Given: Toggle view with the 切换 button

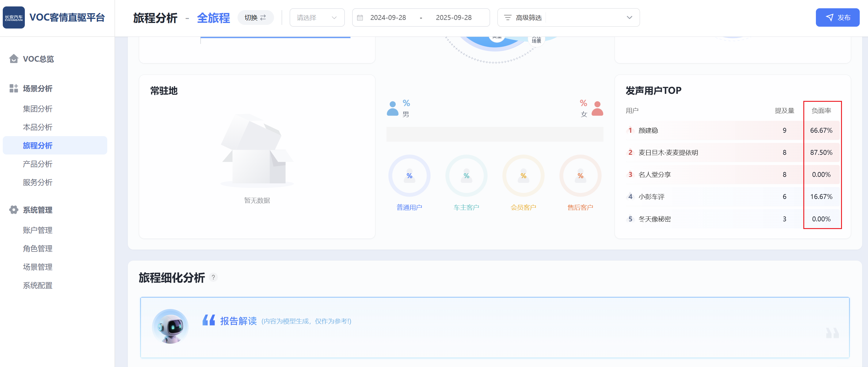Looking at the screenshot, I should [255, 17].
